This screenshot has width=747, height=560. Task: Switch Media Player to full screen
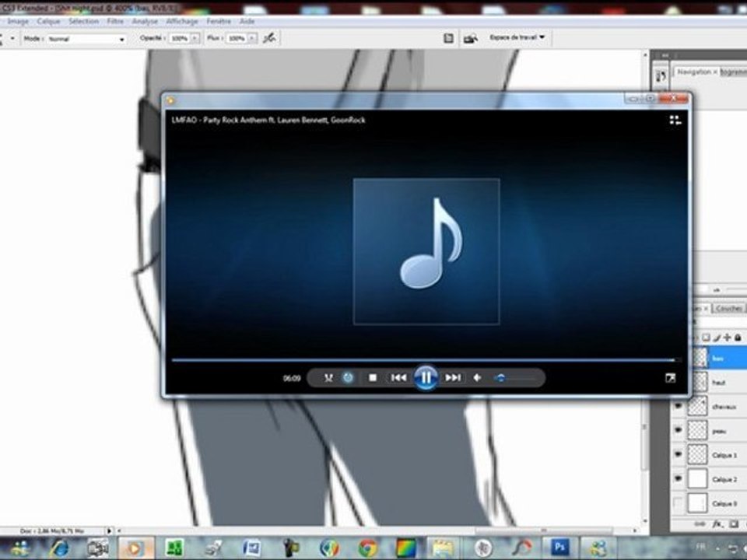pos(670,378)
